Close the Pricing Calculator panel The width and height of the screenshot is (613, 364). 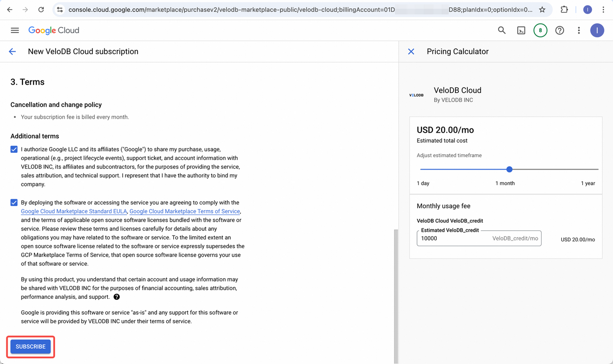411,51
